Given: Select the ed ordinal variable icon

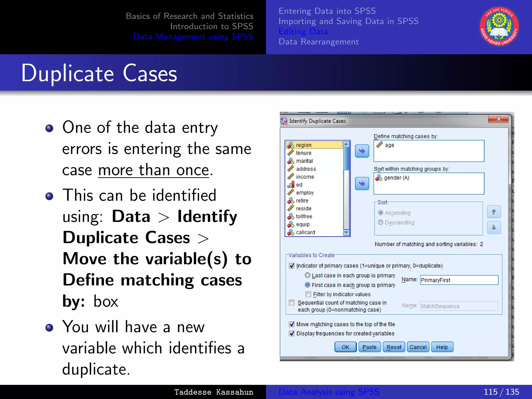Looking at the screenshot, I should click(x=290, y=185).
